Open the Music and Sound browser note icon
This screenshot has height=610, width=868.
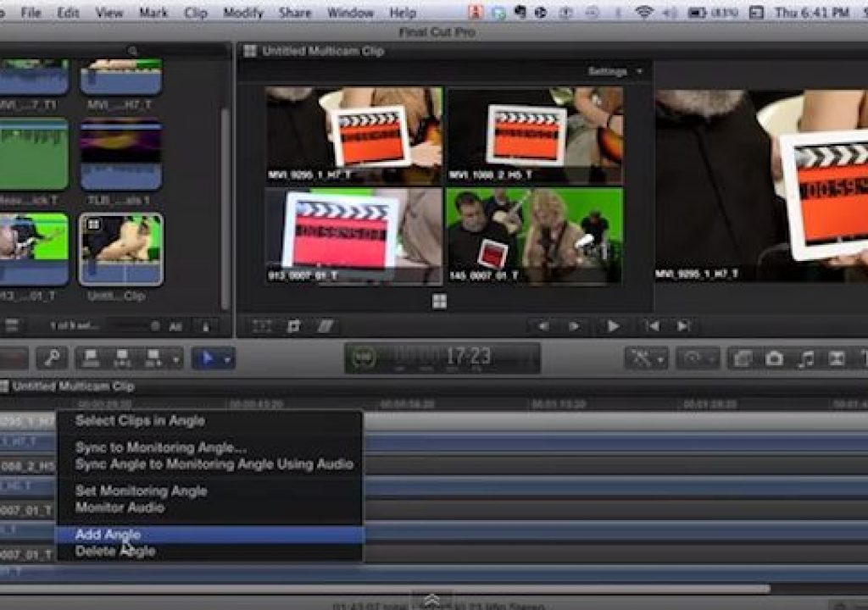click(806, 358)
